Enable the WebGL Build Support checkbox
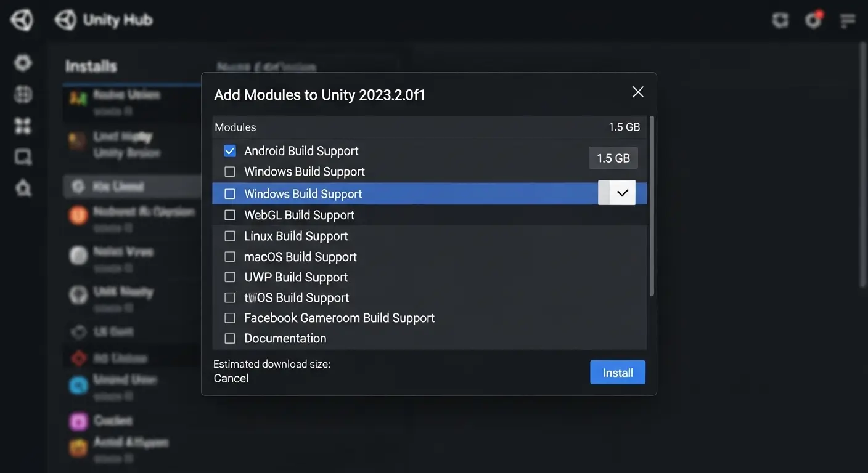868x473 pixels. [230, 214]
